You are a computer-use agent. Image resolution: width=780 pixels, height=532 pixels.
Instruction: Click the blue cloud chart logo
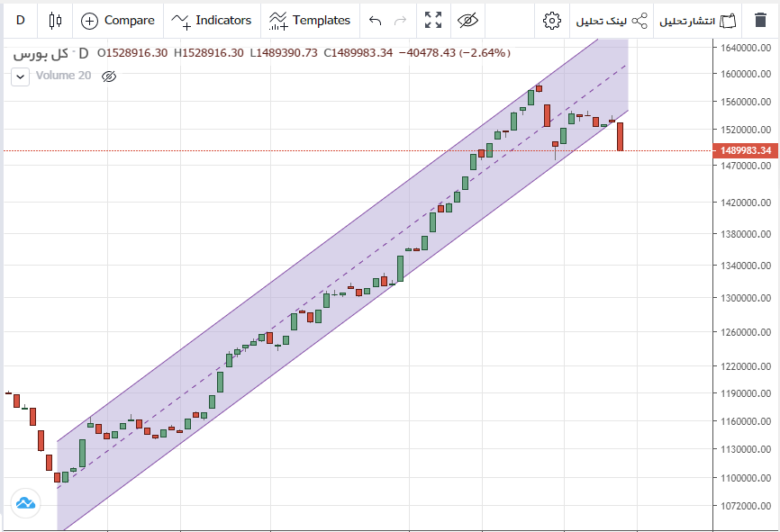click(x=25, y=503)
